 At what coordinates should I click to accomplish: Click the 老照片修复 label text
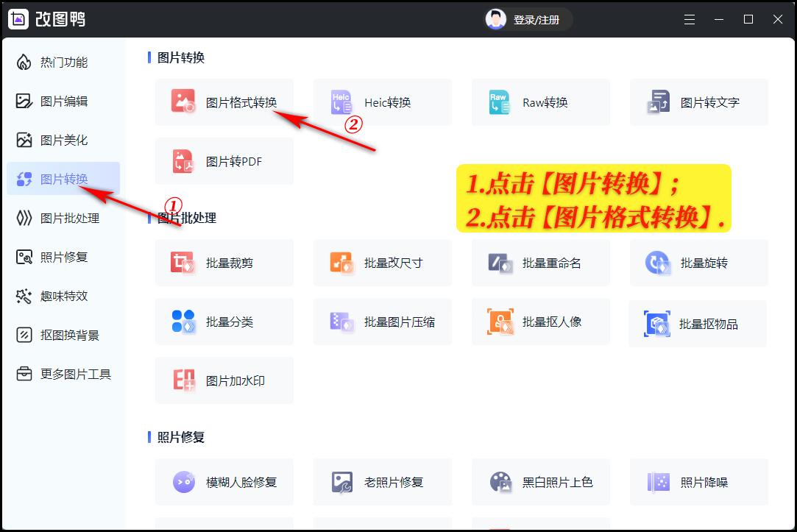click(x=394, y=482)
